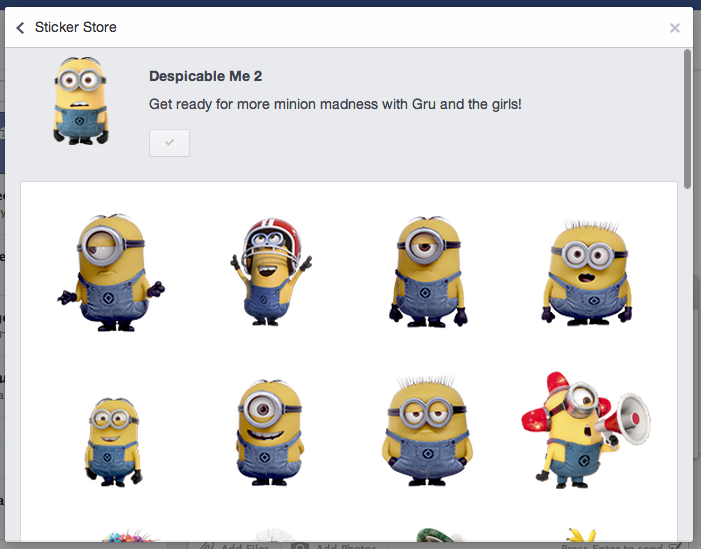Select the small smiling two-eyed minion sticker
This screenshot has width=701, height=549.
tap(113, 442)
